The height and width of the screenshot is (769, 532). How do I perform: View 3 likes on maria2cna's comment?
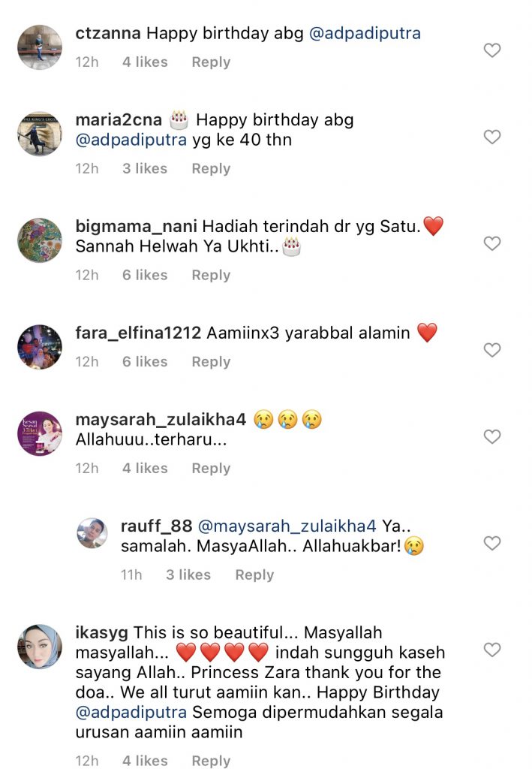pyautogui.click(x=145, y=169)
